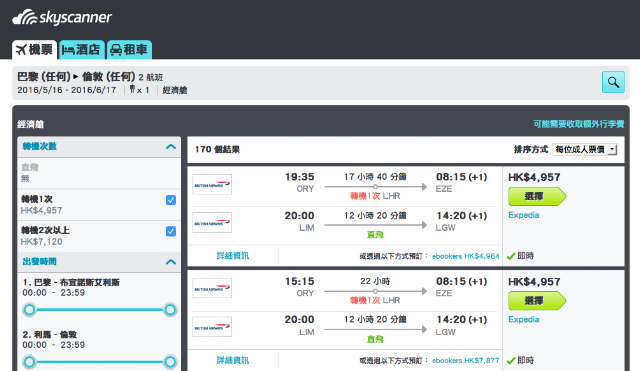
Task: Click the 經濟艙 label in search summary
Action: (x=175, y=90)
